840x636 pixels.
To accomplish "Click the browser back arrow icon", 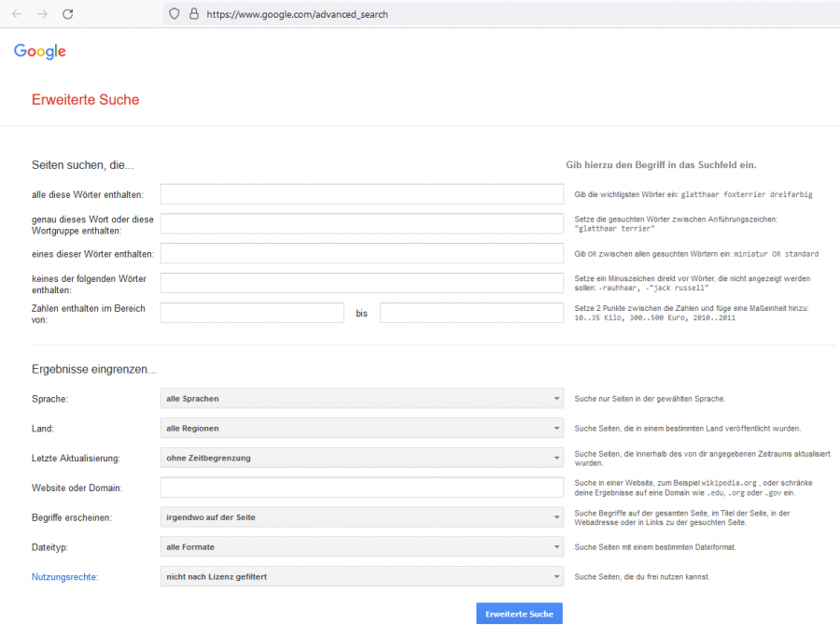I will click(x=17, y=14).
